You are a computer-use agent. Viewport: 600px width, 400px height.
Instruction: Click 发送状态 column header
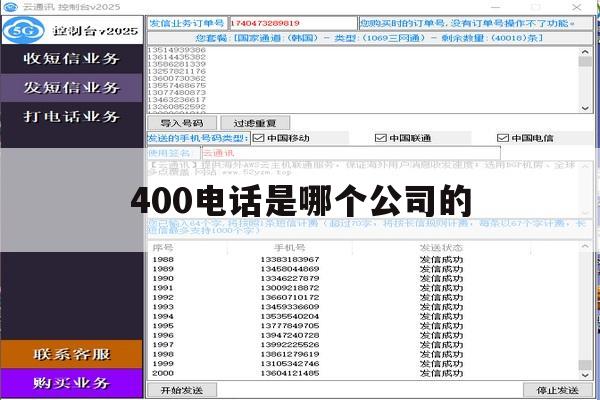(x=441, y=248)
